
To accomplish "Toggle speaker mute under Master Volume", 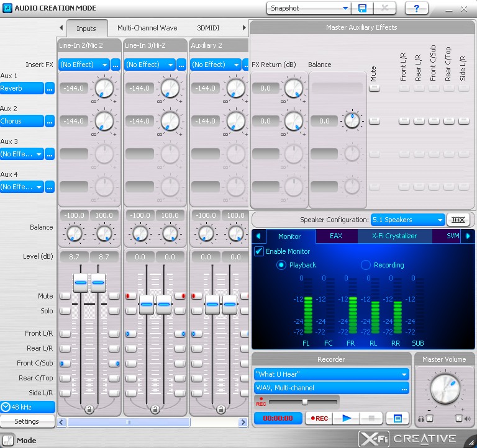I will click(x=458, y=419).
